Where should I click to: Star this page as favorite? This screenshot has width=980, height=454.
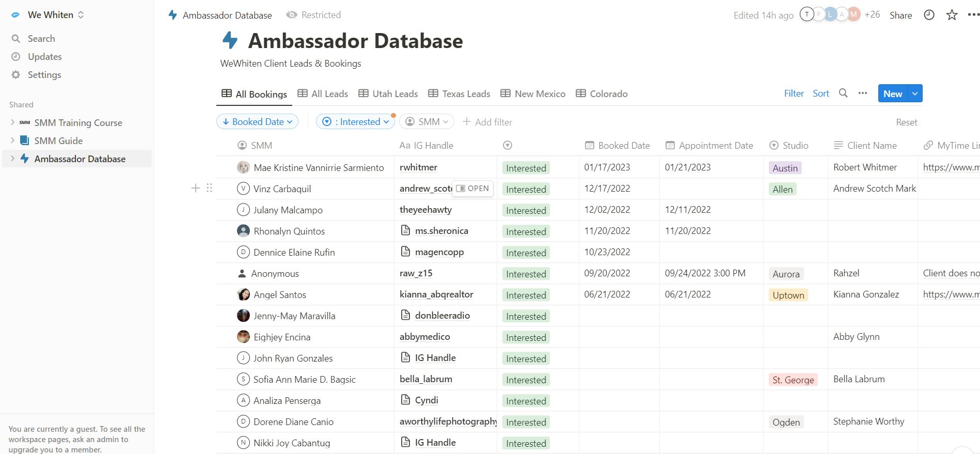(952, 15)
